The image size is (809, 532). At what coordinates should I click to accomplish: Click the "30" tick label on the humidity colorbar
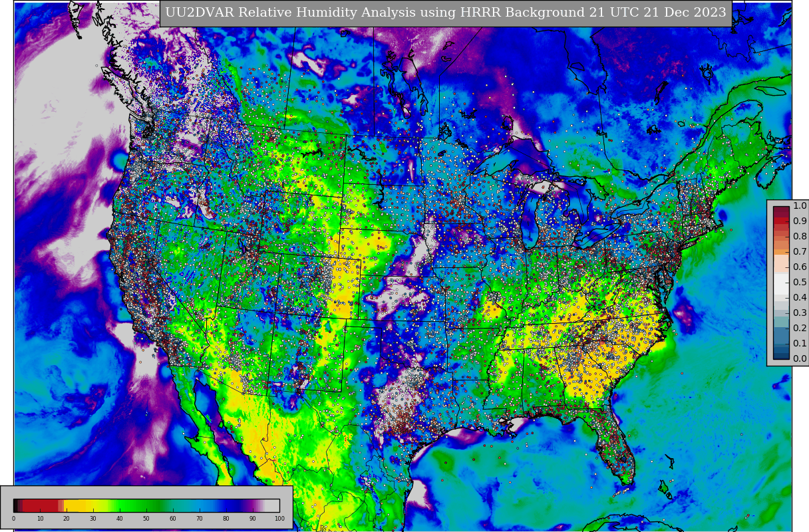93,519
